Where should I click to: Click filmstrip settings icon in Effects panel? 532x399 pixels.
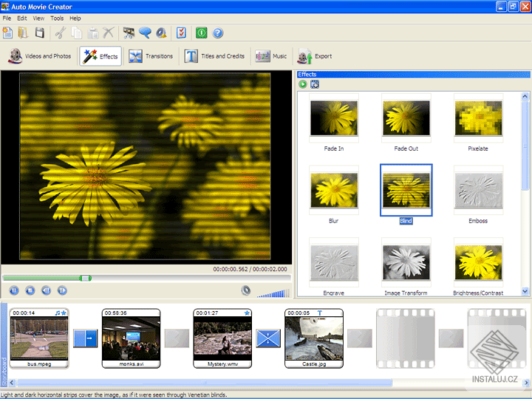tap(315, 84)
